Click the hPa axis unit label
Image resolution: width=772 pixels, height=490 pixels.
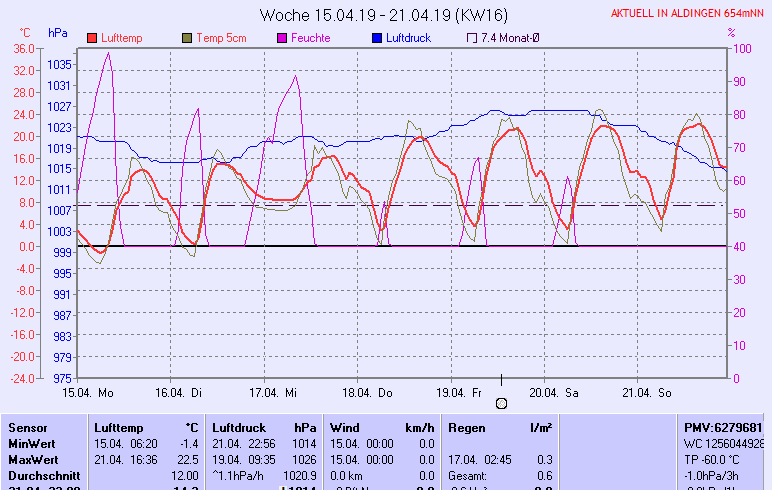(58, 33)
